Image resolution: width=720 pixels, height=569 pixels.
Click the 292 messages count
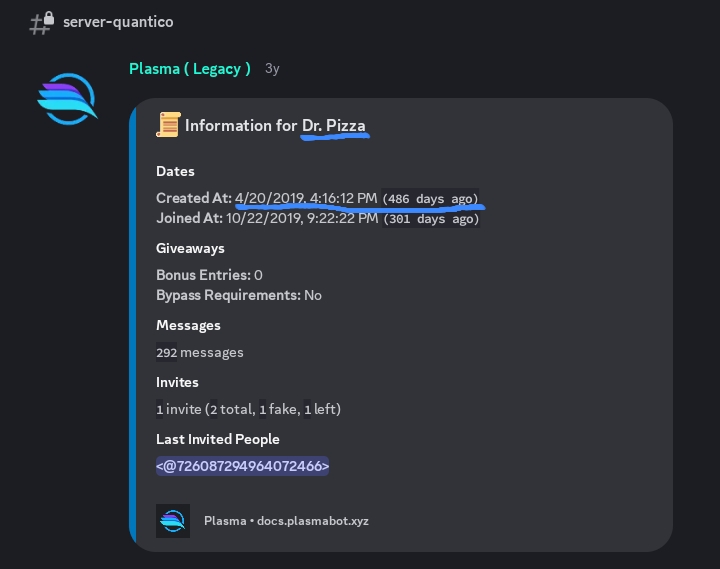tap(200, 352)
